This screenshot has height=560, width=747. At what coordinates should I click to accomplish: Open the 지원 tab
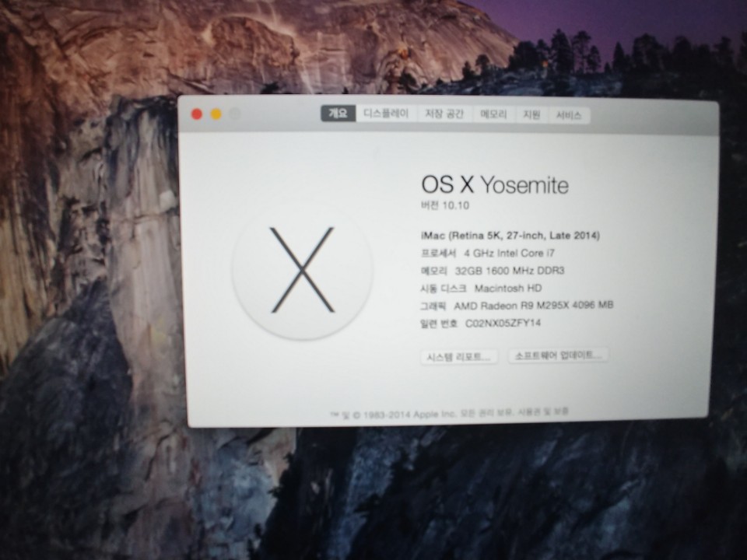(x=531, y=115)
